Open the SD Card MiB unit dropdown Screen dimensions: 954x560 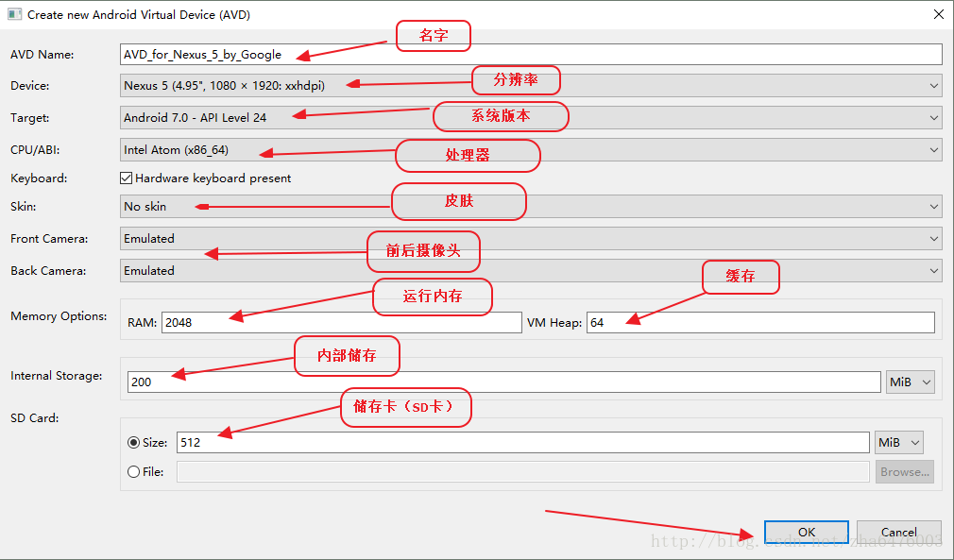(898, 442)
